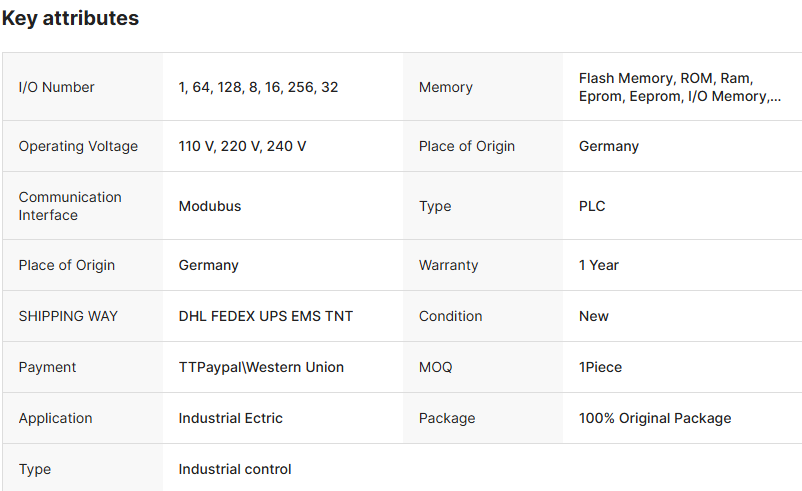Click the Condition value "New"
Screen dimensions: 802x491
(x=593, y=316)
